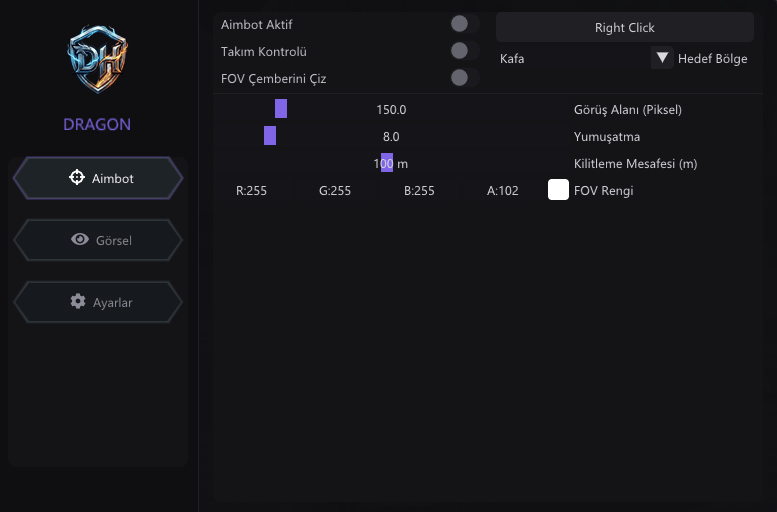Open the Hedef Bölge dropdown arrow
Image resolution: width=777 pixels, height=512 pixels.
(662, 58)
